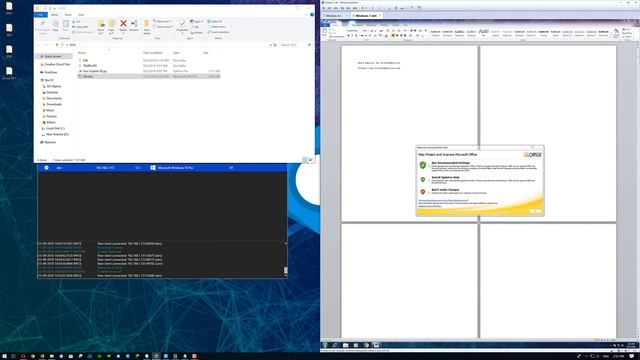Click the Word icon in the VM taskbar
640x360 pixels.
click(x=376, y=345)
